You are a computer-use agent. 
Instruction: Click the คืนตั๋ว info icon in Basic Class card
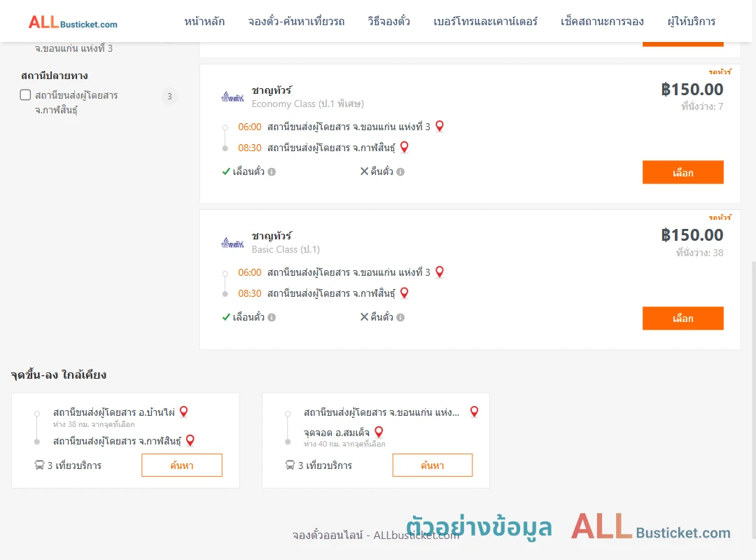[x=400, y=317]
